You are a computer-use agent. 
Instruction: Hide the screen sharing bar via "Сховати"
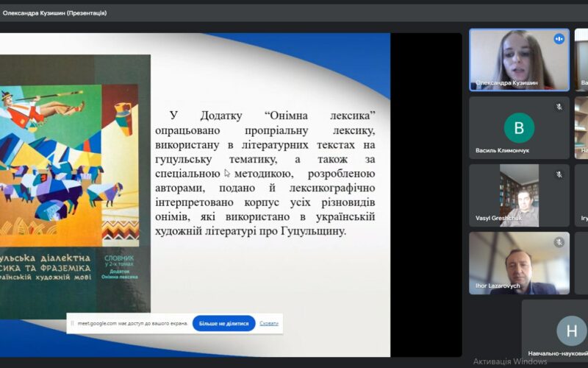tap(269, 323)
